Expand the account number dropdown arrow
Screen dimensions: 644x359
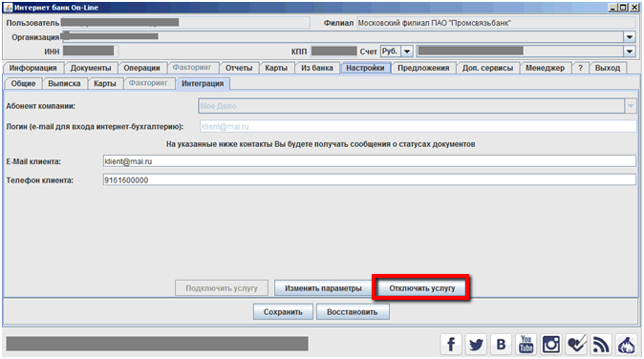click(630, 52)
